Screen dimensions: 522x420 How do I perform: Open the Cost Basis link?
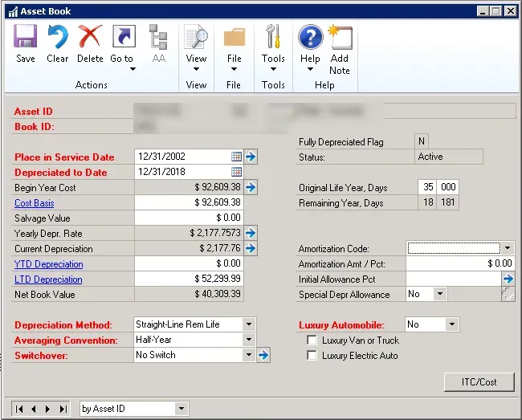click(35, 203)
